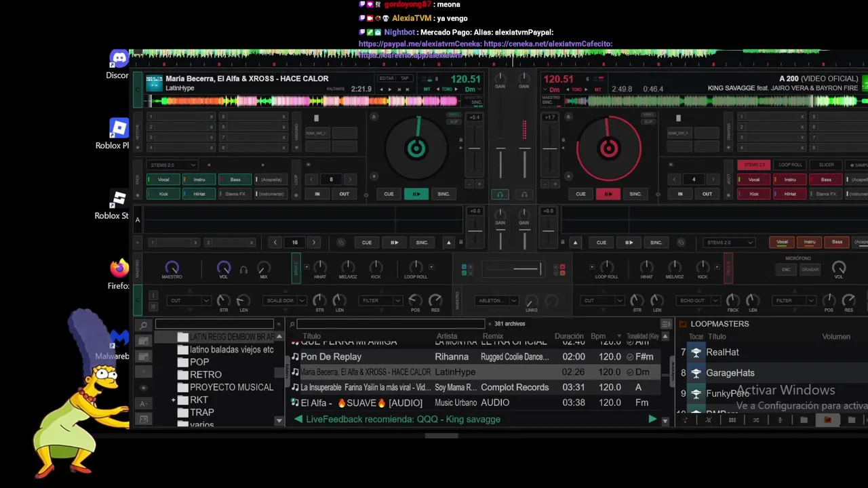Viewport: 868px width, 488px height.
Task: Click the right channel headphone cue icon
Action: (x=524, y=195)
